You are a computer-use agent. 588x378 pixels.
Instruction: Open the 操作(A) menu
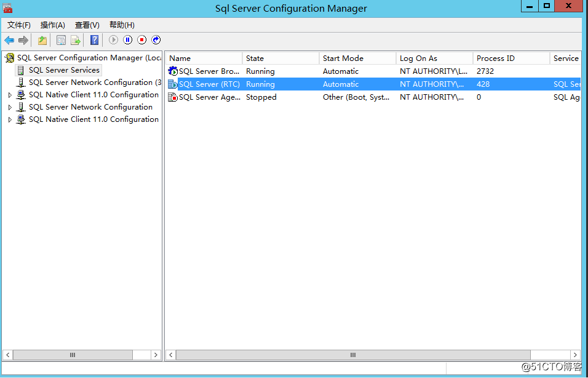(52, 25)
